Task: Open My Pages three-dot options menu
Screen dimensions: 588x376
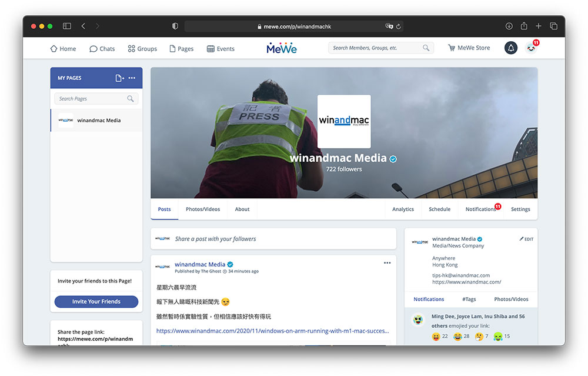Action: 132,78
